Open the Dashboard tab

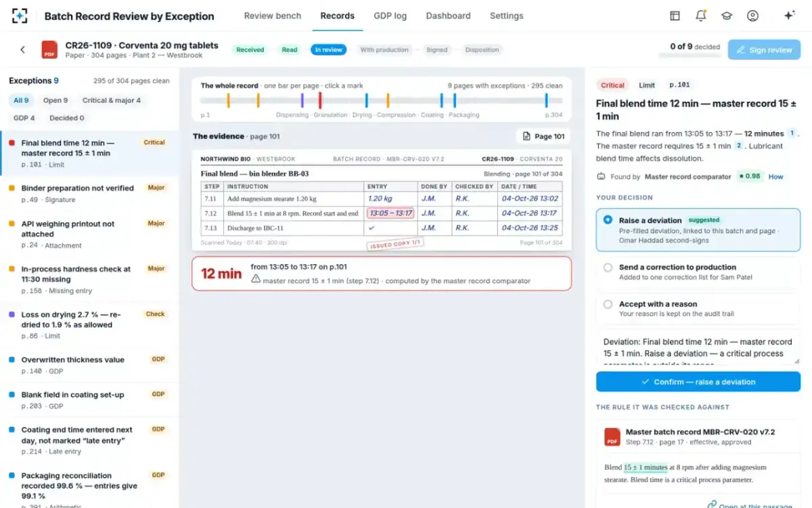click(448, 16)
